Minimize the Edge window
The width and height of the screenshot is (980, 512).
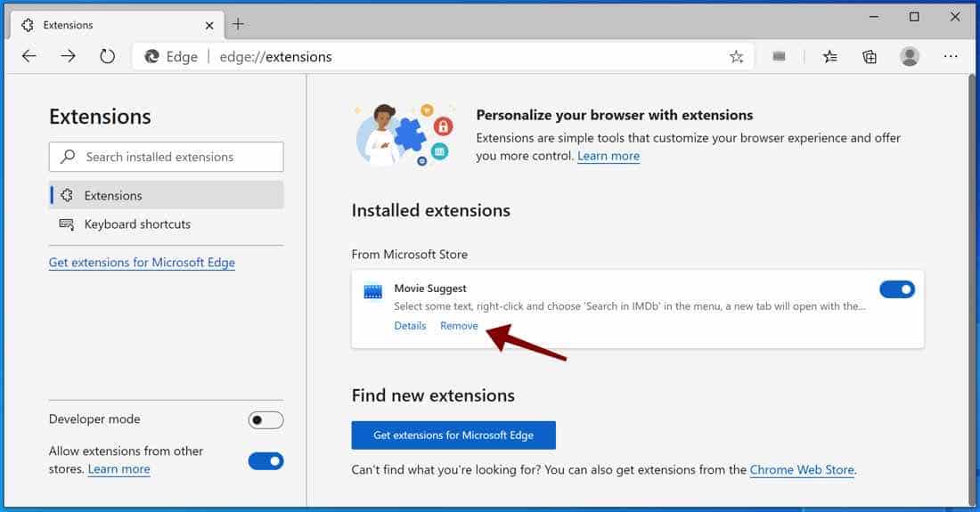(874, 17)
